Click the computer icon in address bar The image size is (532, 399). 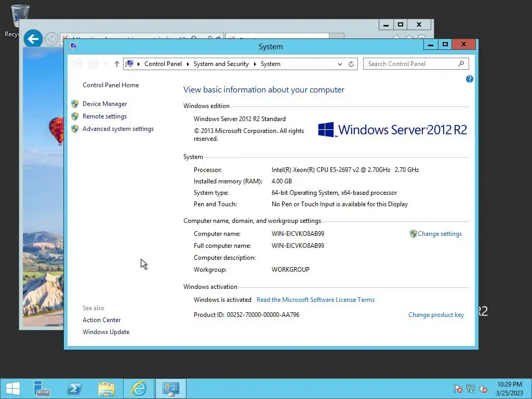click(x=129, y=64)
